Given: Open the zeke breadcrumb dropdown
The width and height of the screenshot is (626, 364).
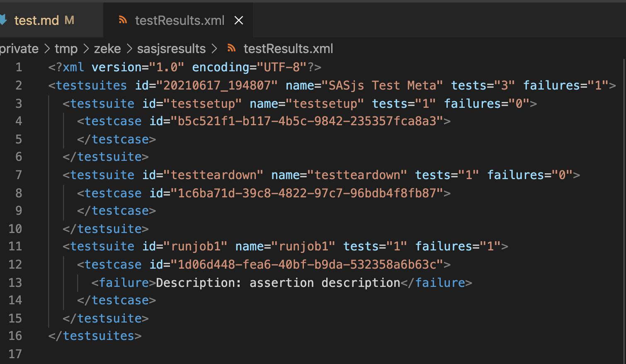Looking at the screenshot, I should pyautogui.click(x=107, y=49).
